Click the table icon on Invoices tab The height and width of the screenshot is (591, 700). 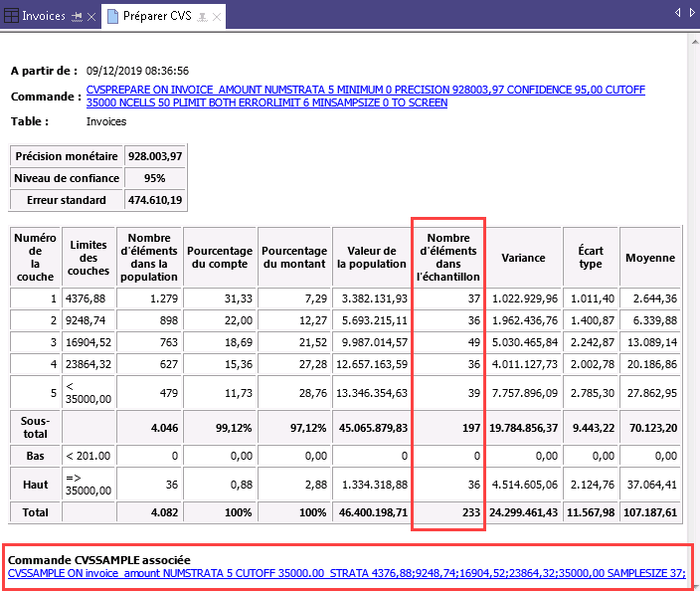coord(12,16)
